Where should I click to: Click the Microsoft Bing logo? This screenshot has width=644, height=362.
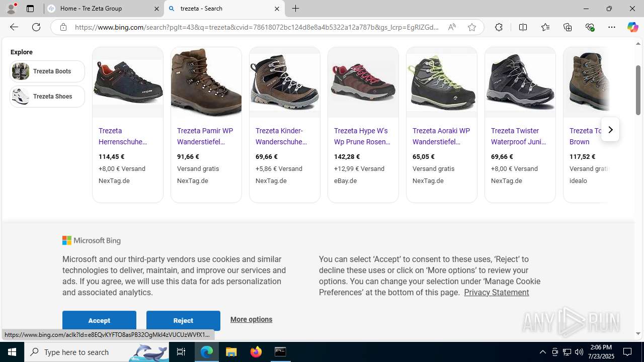point(92,241)
